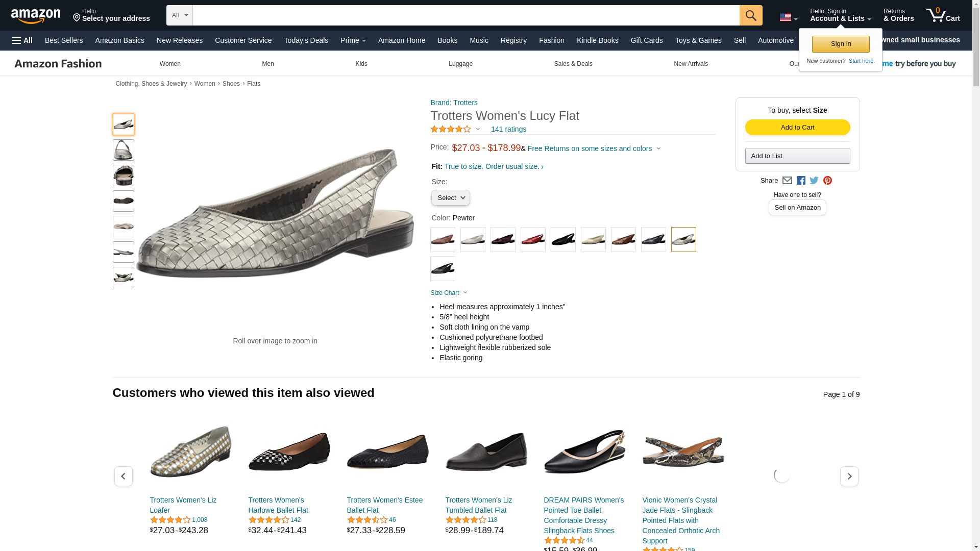980x551 pixels.
Task: Go to Amazon logo home
Action: click(x=36, y=16)
